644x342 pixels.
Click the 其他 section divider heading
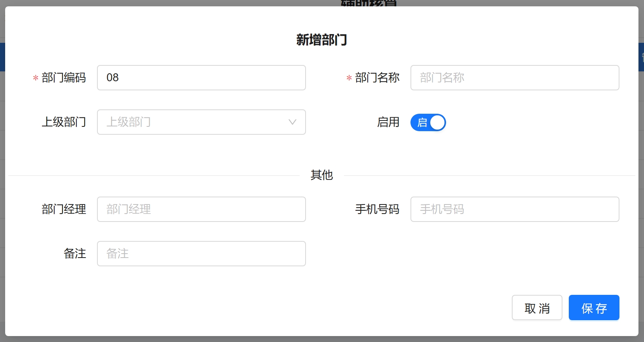pos(321,175)
